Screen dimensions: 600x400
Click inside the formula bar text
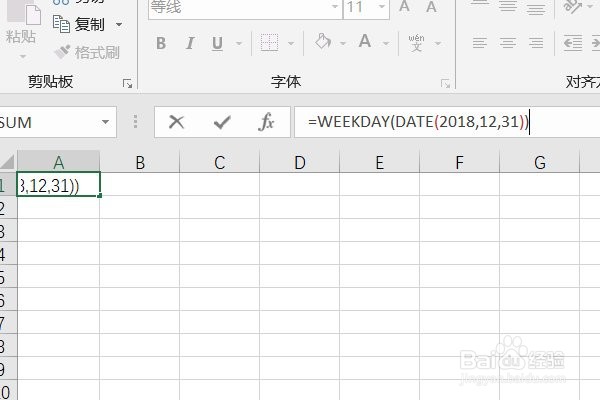point(419,122)
